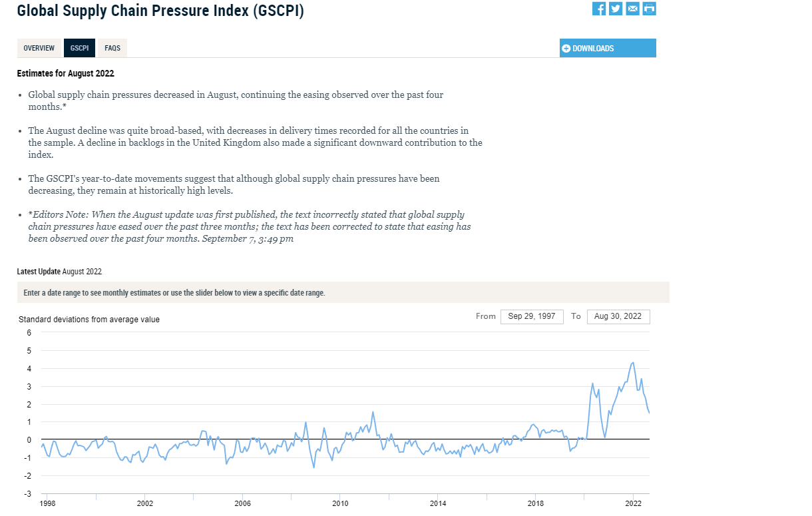Click the 'Latest Update August 2022' text
This screenshot has width=812, height=516.
[x=59, y=272]
